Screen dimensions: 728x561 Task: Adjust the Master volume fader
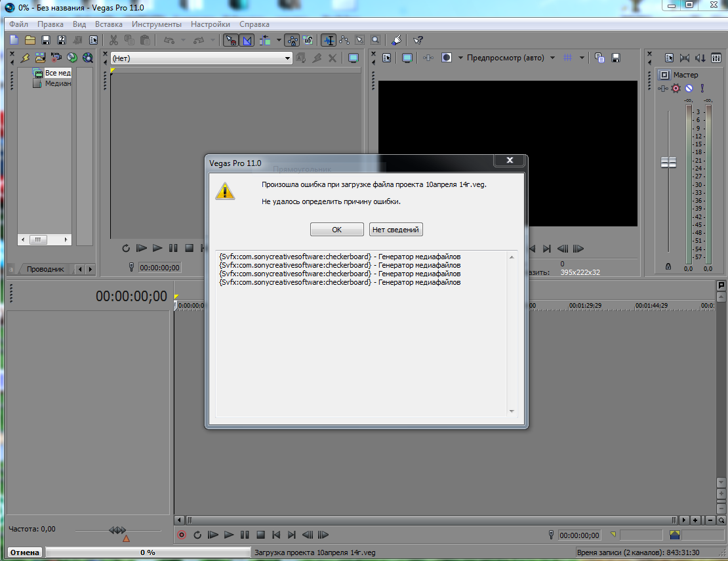click(668, 162)
